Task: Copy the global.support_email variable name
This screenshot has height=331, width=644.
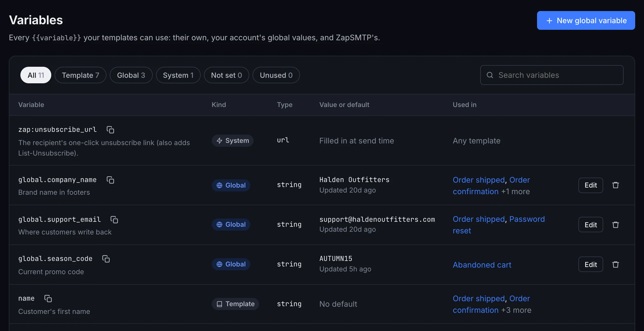Action: point(114,220)
